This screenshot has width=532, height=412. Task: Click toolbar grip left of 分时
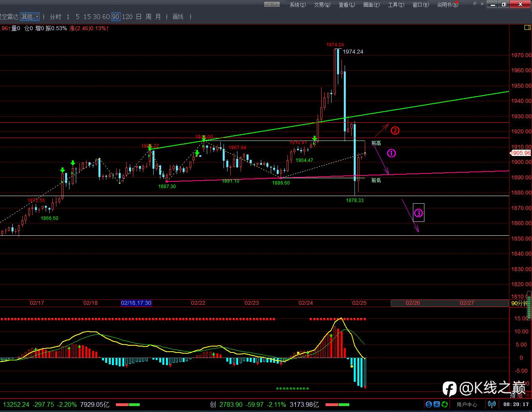point(44,17)
